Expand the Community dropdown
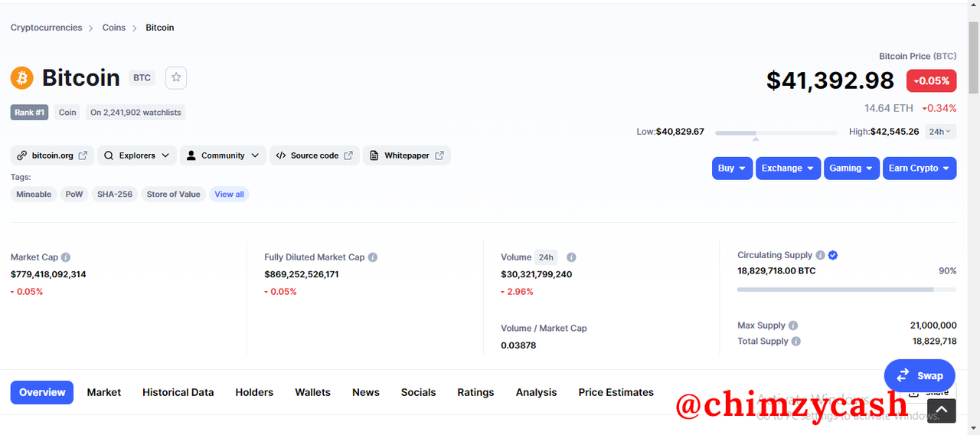 pos(223,155)
